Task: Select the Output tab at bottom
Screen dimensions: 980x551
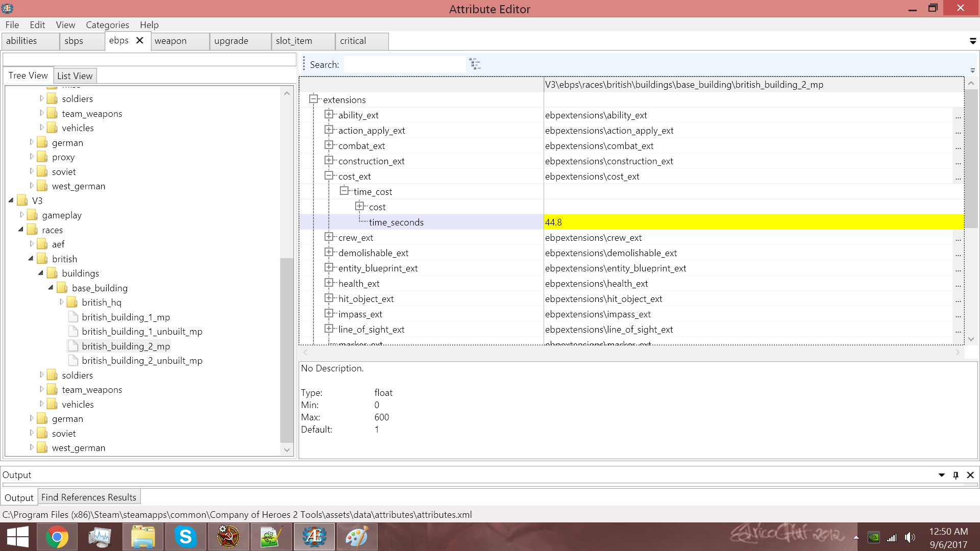Action: (x=19, y=497)
